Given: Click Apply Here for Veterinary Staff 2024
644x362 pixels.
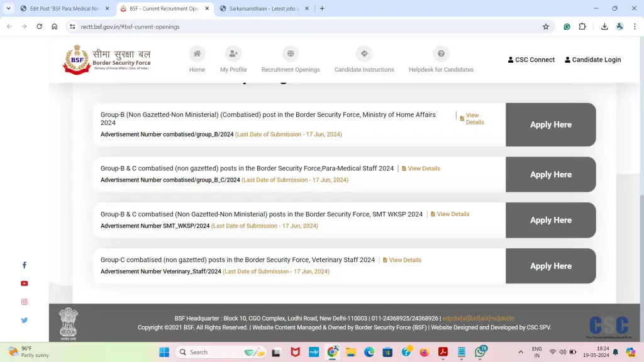Looking at the screenshot, I should pos(551,266).
